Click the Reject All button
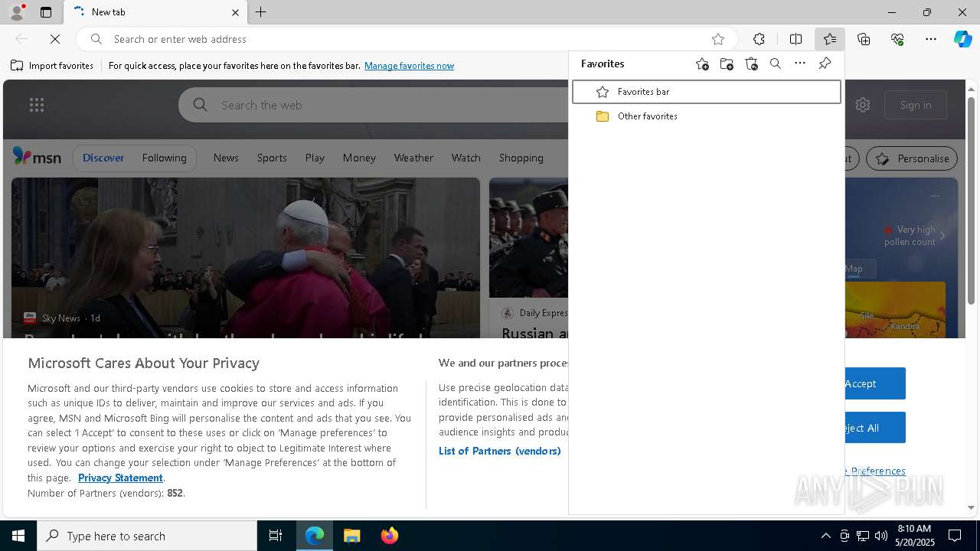 874,428
